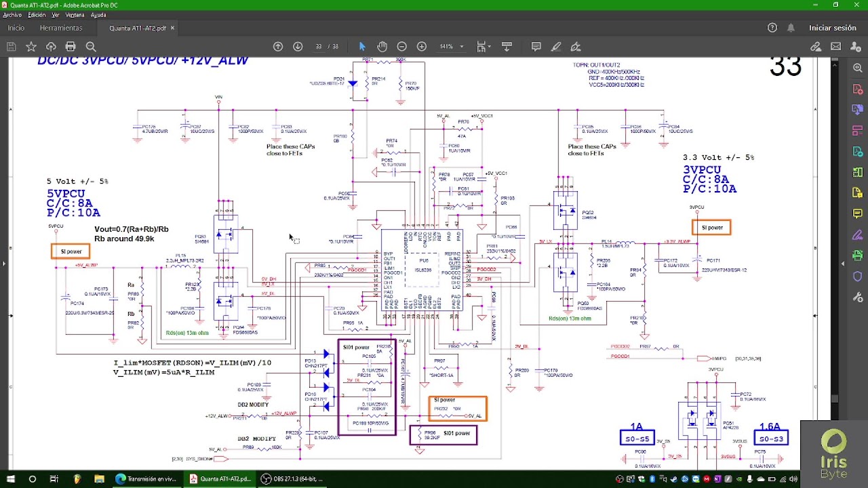The width and height of the screenshot is (868, 488).
Task: Add the document to starred favorites
Action: pos(31,47)
